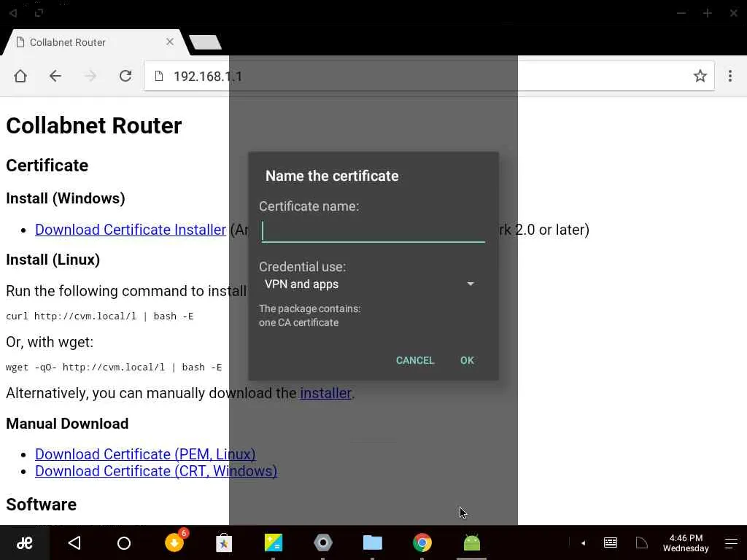747x560 pixels.
Task: Click the browser Home icon
Action: click(20, 76)
